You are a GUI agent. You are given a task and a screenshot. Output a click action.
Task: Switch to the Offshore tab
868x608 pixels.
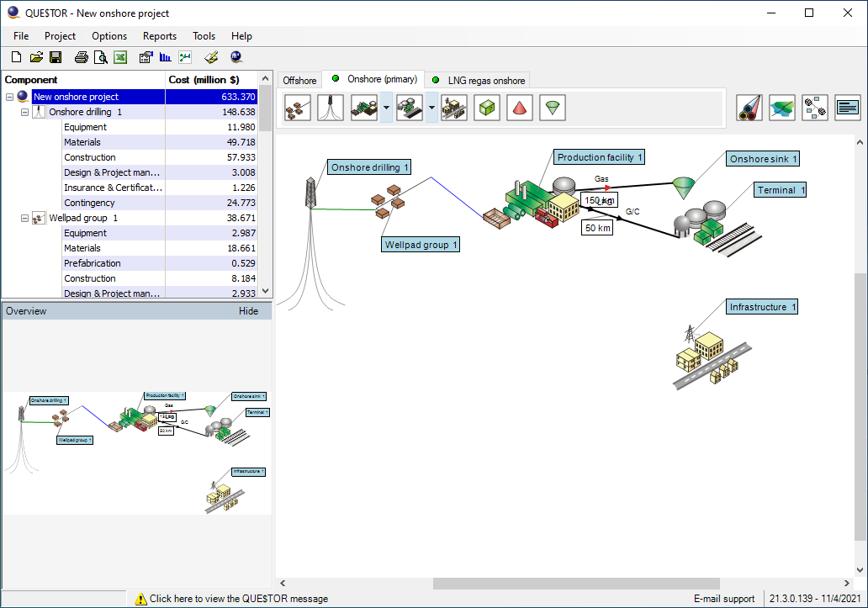point(299,80)
